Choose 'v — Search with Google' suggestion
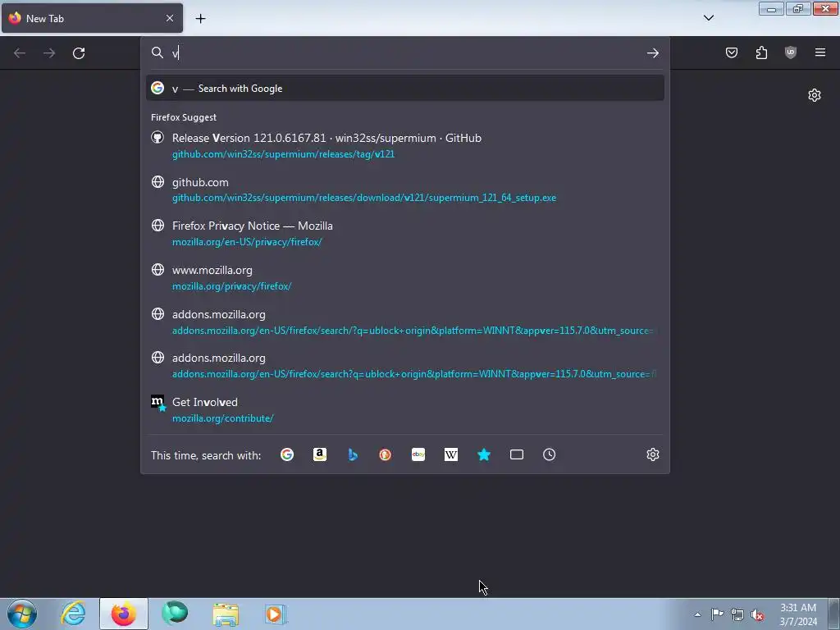The image size is (840, 630). 405,89
